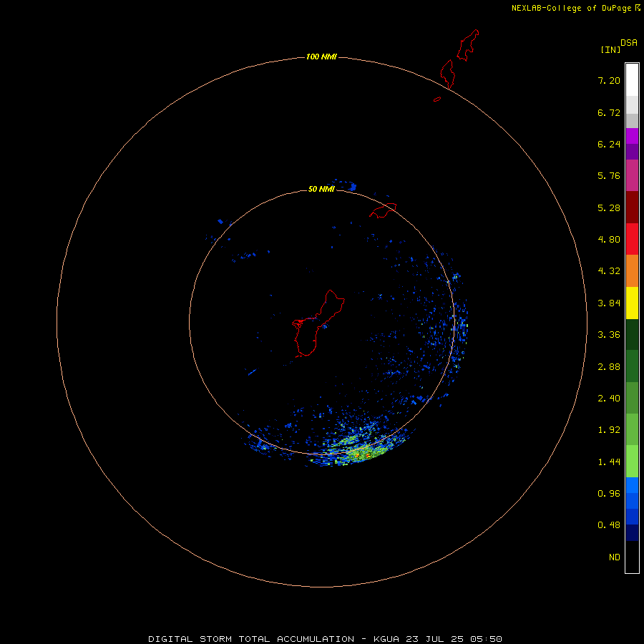Click the white color swatch in legend

click(632, 79)
